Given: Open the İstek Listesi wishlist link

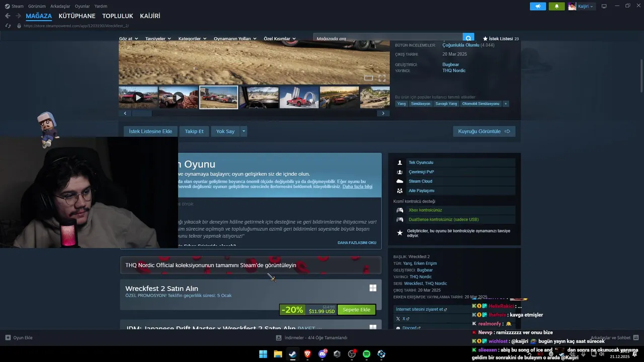Looking at the screenshot, I should pyautogui.click(x=501, y=38).
